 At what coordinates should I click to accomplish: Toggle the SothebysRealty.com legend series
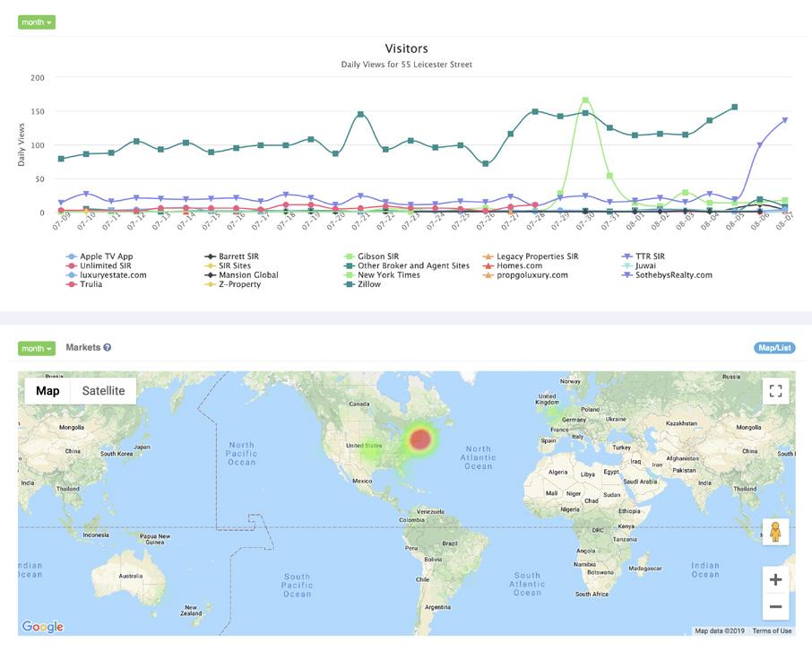coord(668,274)
